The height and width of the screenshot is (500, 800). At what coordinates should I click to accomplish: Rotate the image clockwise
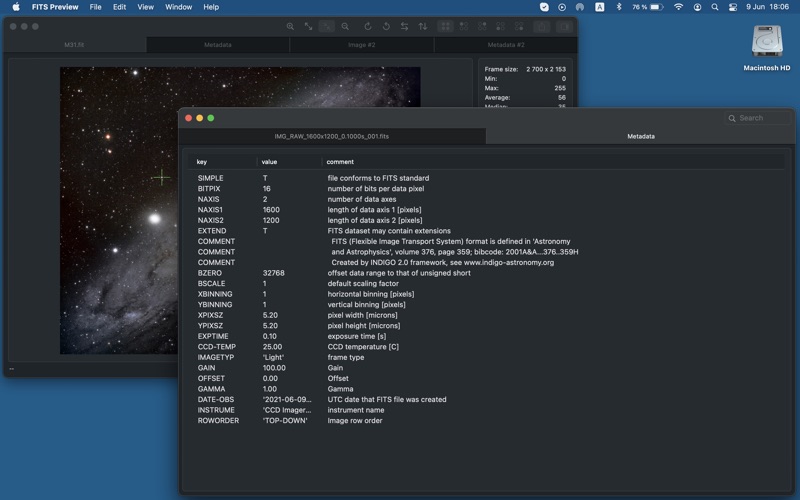pos(367,27)
